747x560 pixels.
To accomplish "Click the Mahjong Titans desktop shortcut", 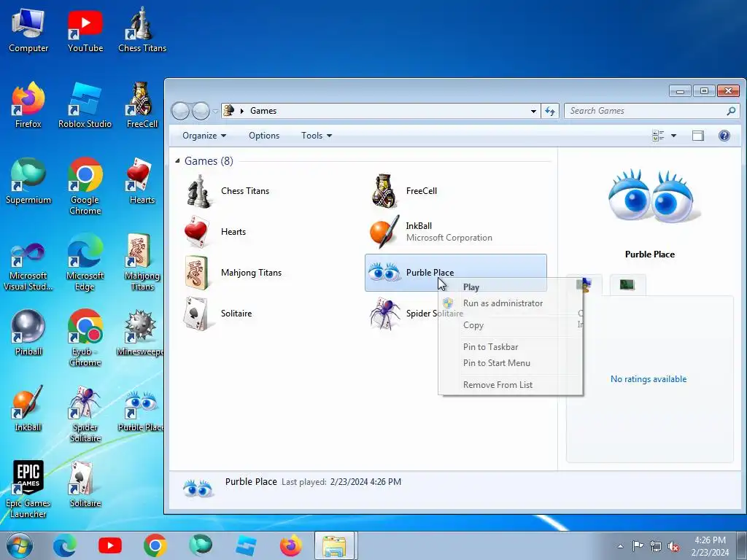I will [x=142, y=262].
